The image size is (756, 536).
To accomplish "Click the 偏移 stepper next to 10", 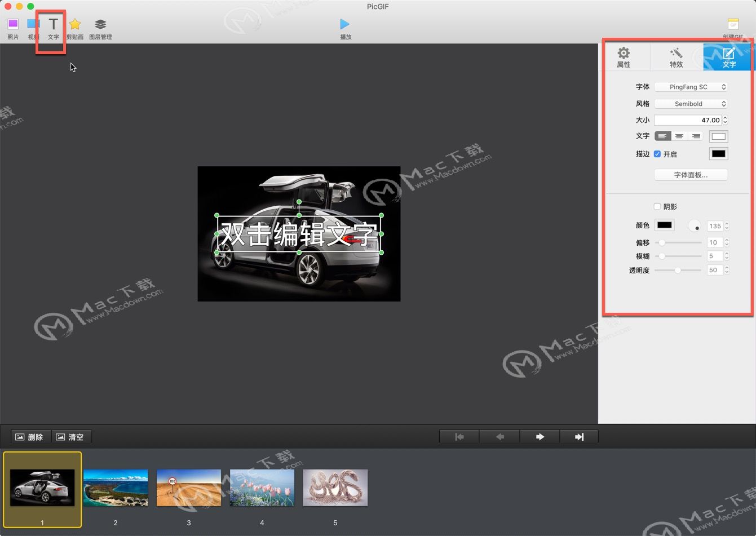I will pos(727,242).
